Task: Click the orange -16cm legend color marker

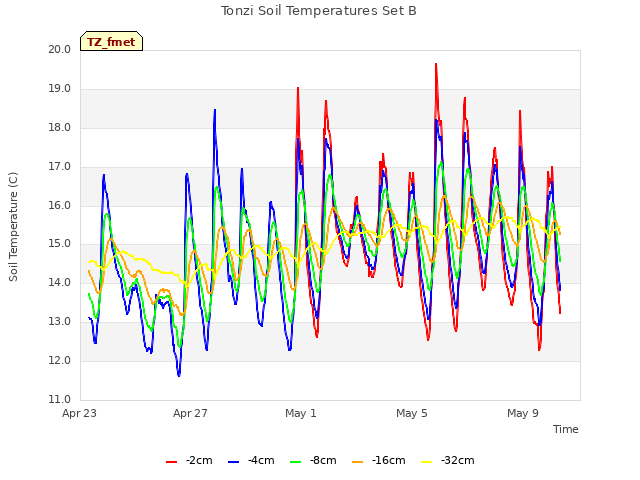Action: click(358, 462)
